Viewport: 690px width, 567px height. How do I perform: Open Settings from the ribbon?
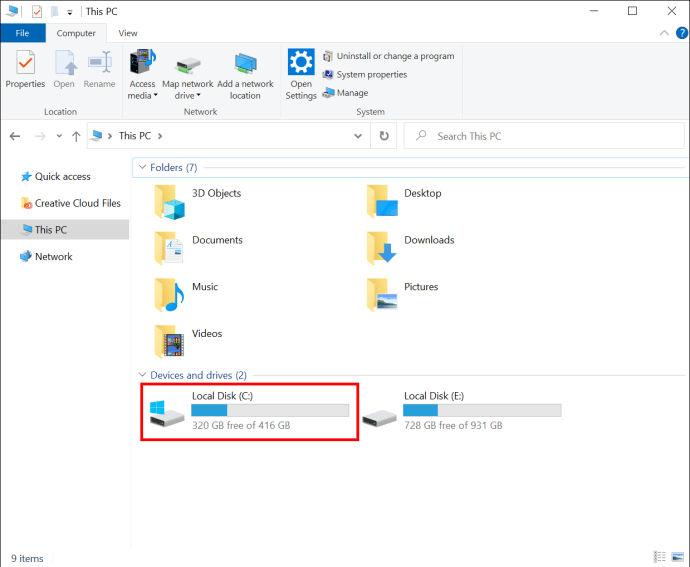click(x=301, y=74)
